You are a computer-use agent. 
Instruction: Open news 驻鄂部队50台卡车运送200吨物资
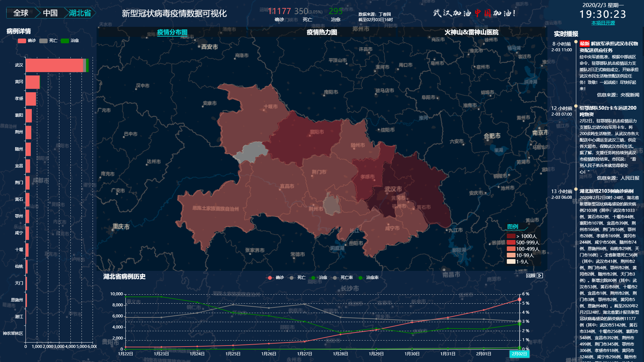tap(608, 111)
